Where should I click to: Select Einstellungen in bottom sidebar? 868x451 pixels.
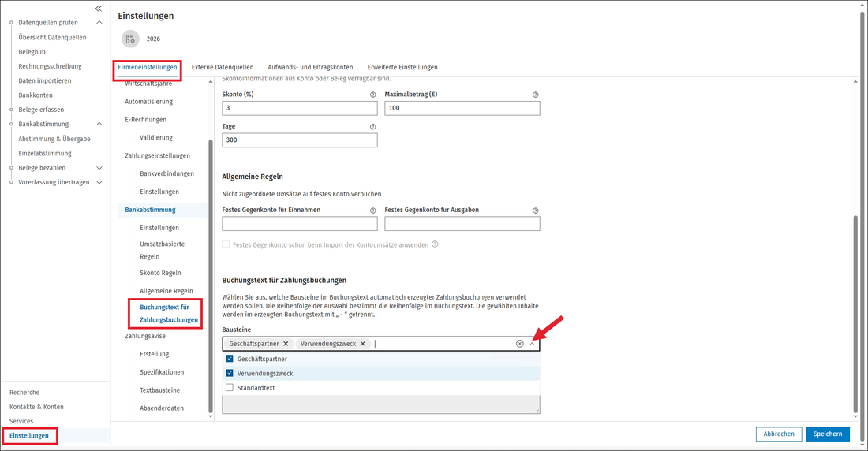coord(28,435)
